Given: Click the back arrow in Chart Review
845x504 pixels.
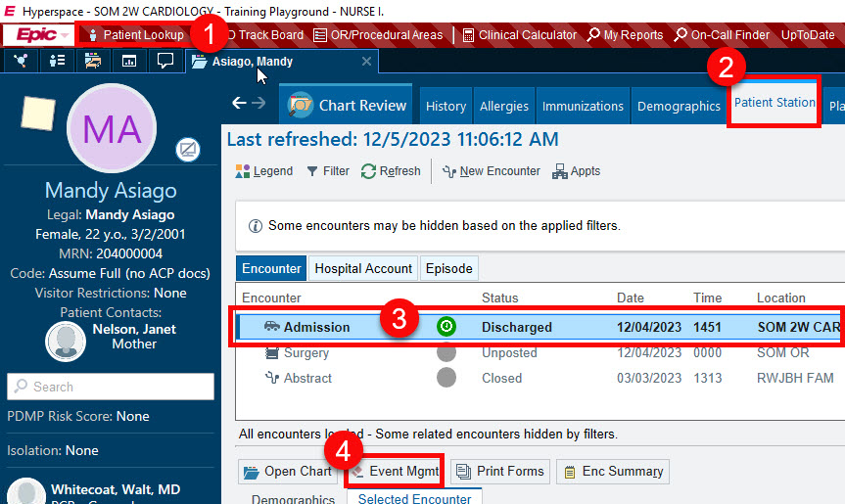Looking at the screenshot, I should coord(239,103).
